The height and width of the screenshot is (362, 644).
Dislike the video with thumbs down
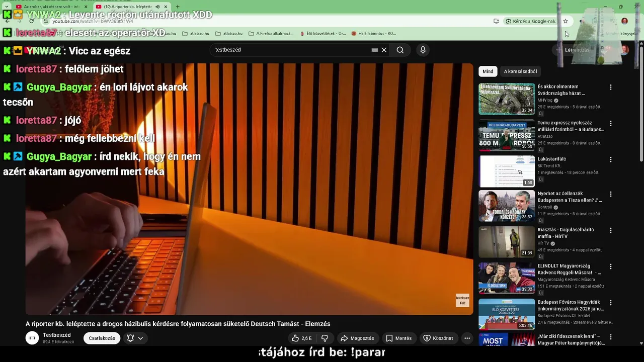(325, 338)
